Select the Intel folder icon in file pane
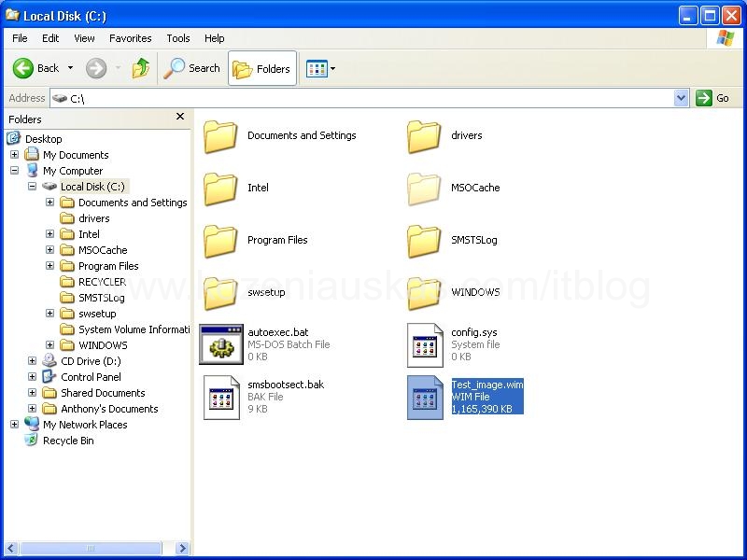747x560 pixels. (x=220, y=189)
